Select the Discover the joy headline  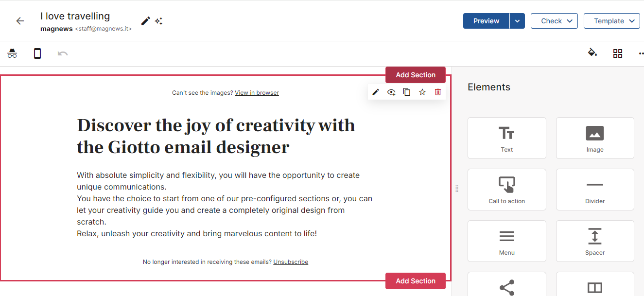(x=216, y=136)
